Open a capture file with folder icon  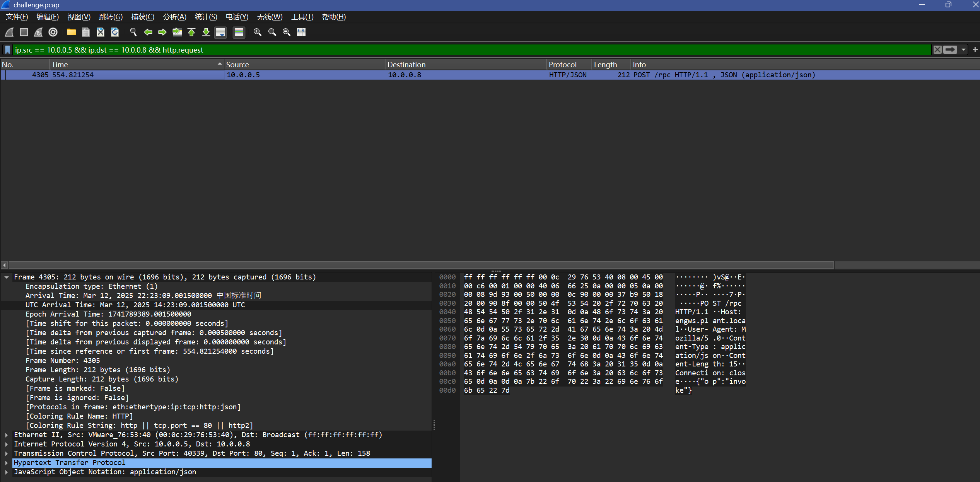coord(71,32)
